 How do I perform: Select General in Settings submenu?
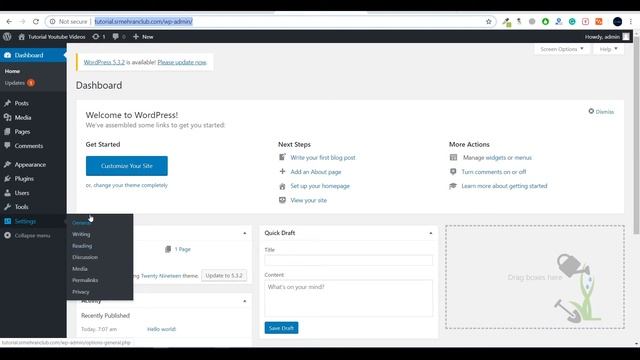pyautogui.click(x=81, y=223)
